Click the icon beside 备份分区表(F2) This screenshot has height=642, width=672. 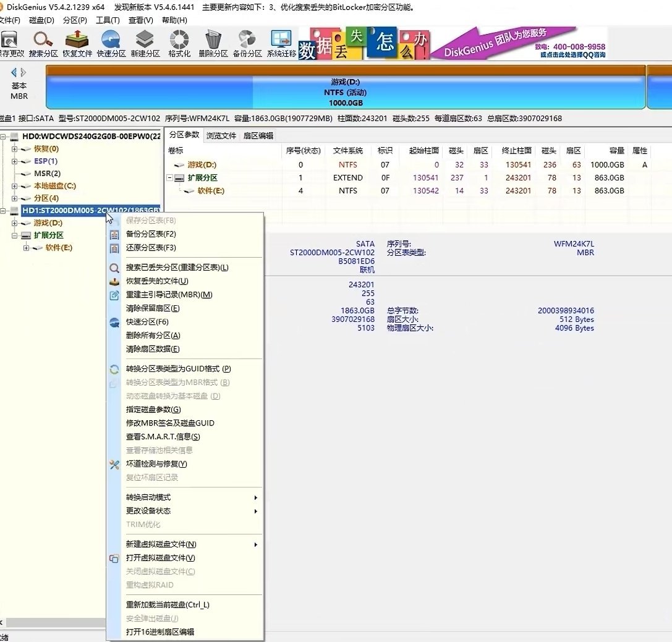[x=114, y=235]
